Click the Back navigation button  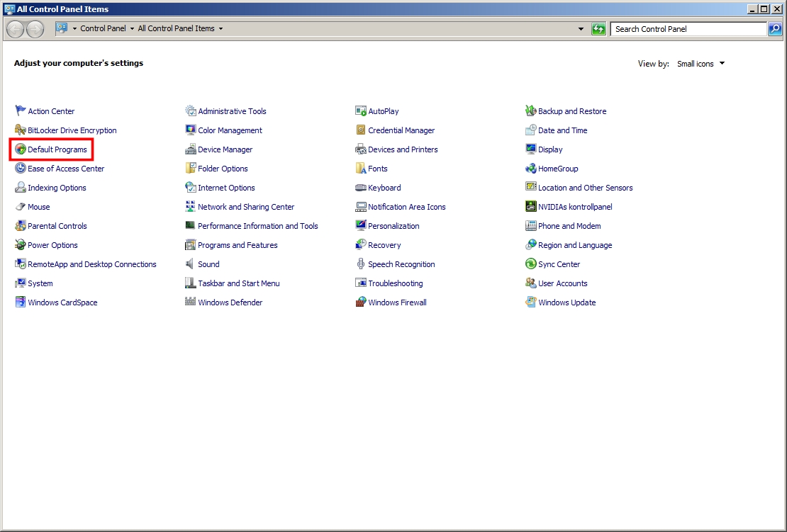click(15, 29)
